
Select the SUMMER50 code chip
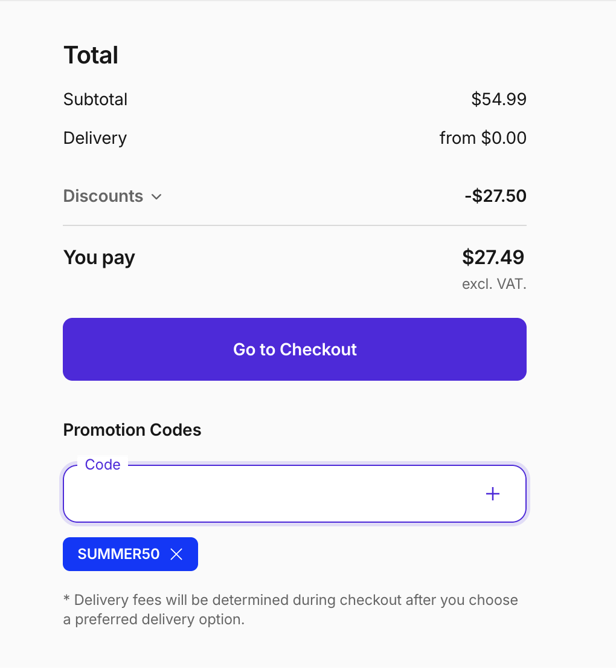118,554
